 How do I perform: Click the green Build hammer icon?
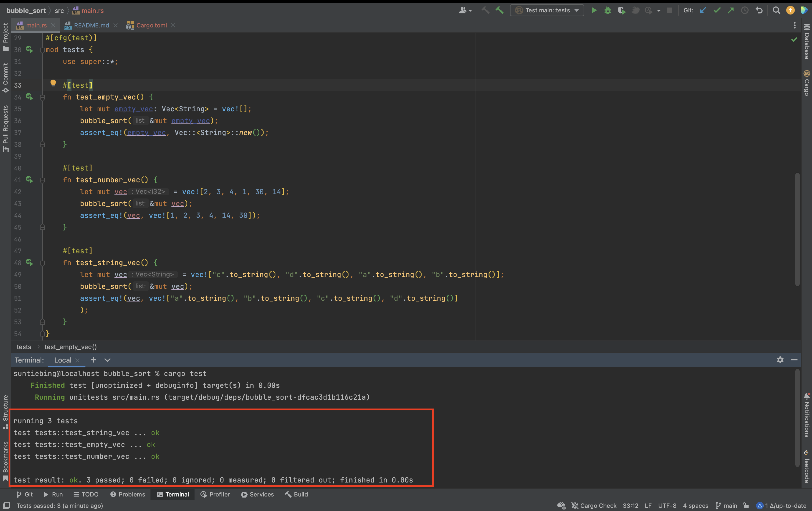point(500,10)
